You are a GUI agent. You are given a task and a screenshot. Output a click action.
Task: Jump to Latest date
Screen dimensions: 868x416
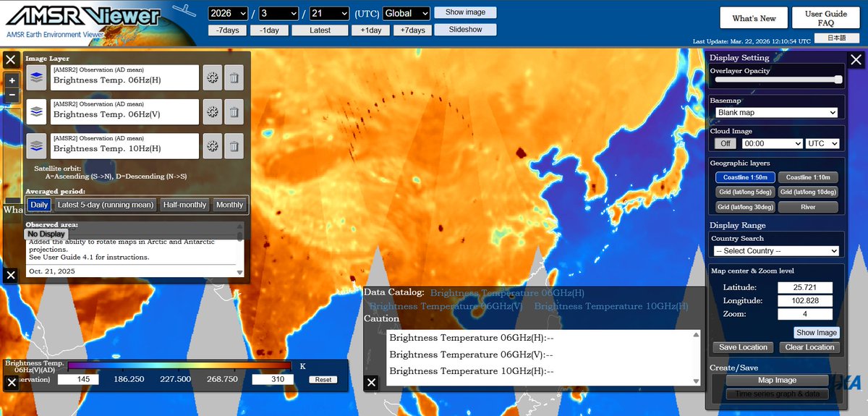320,30
